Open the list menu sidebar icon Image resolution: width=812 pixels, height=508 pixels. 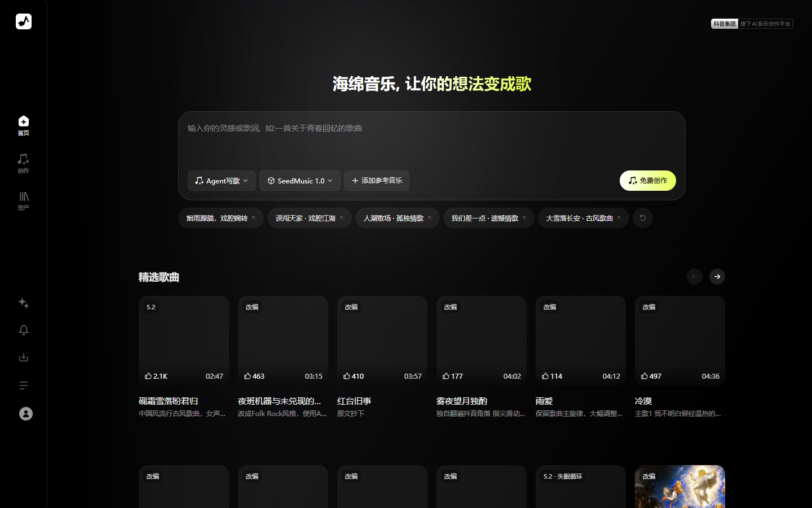pos(24,386)
